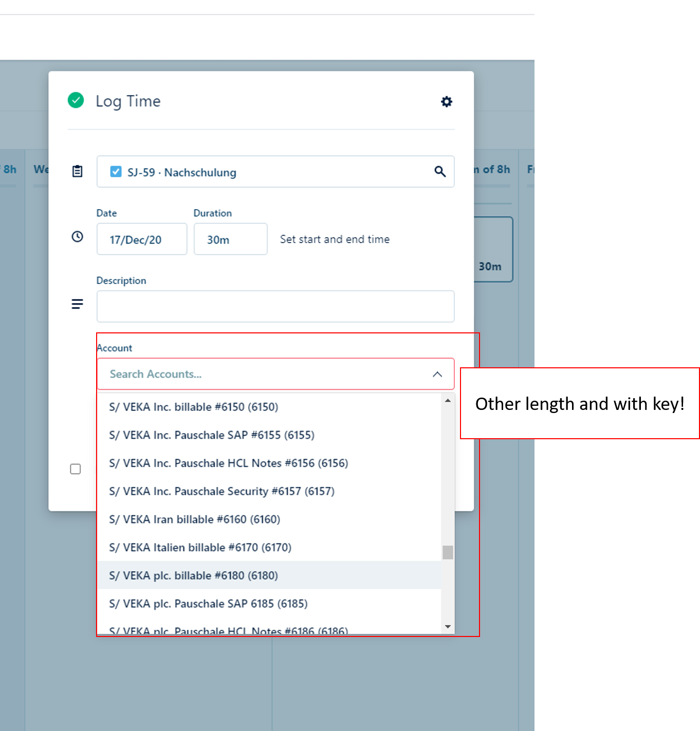Collapse the Account dropdown chevron
Screen dimensions: 700x731
tap(437, 374)
